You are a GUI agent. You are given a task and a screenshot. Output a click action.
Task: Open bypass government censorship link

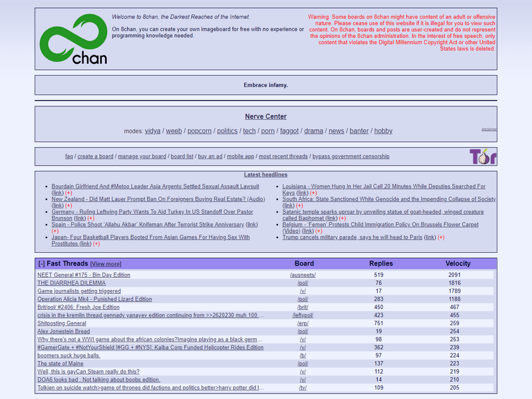(351, 156)
